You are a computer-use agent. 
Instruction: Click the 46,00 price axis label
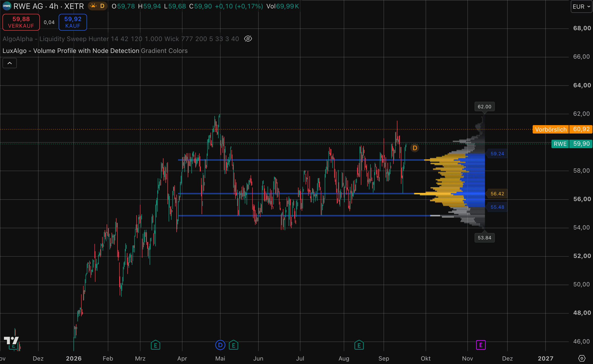point(582,341)
